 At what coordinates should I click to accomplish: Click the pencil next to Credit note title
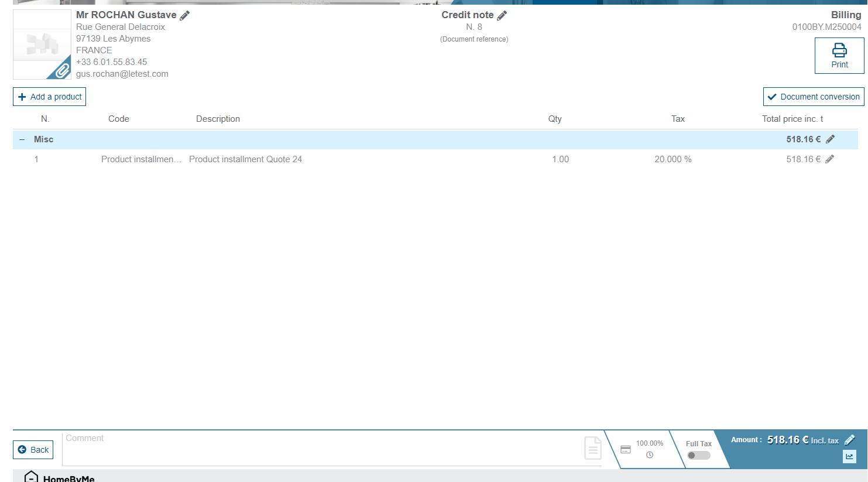click(x=502, y=16)
